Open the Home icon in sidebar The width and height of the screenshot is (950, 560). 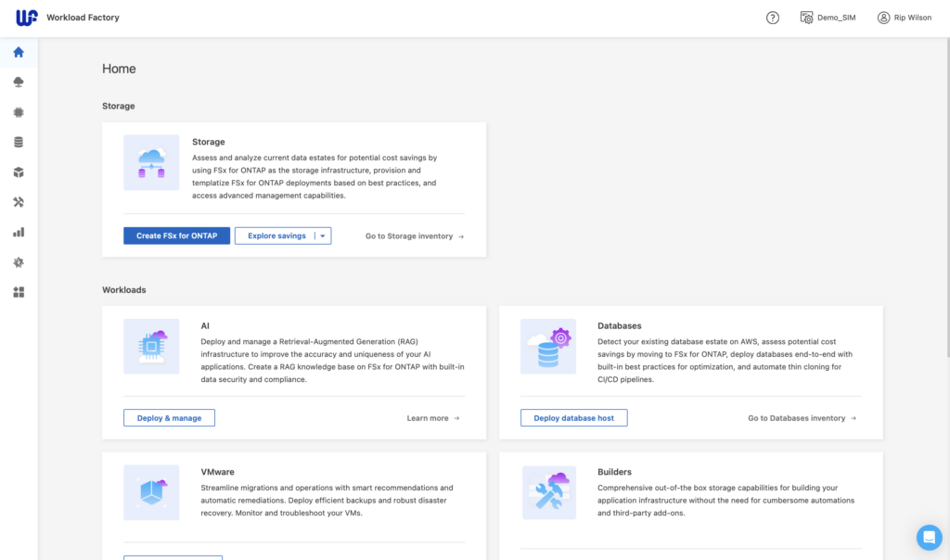click(19, 52)
